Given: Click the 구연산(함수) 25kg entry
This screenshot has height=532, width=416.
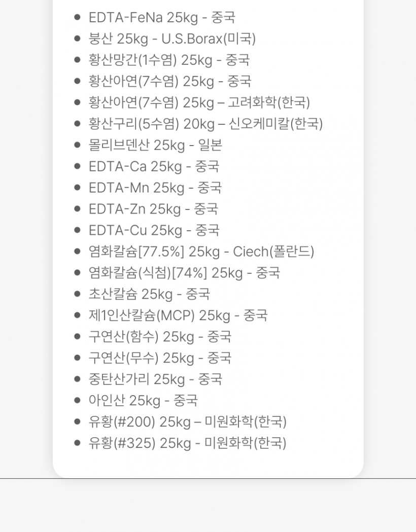Looking at the screenshot, I should [x=160, y=337].
